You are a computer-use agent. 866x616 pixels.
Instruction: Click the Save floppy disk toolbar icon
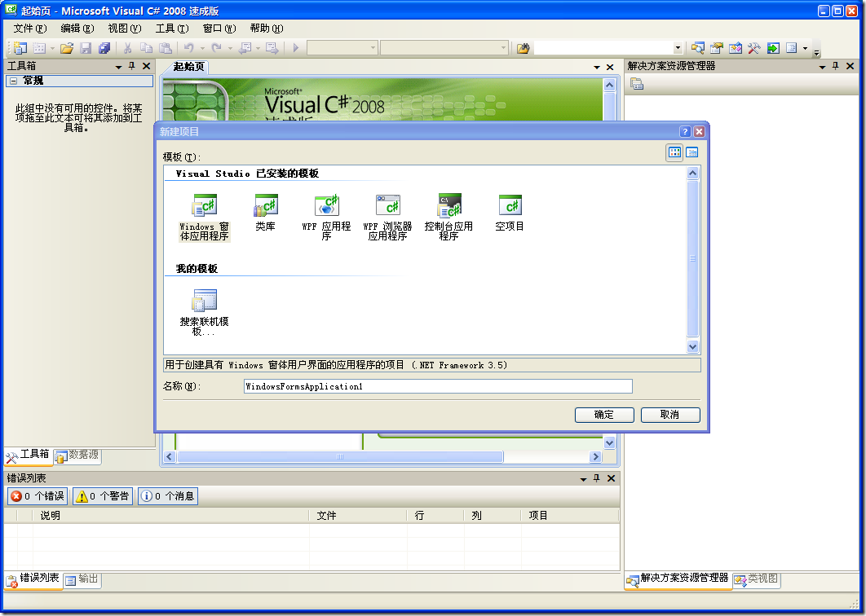[x=86, y=49]
